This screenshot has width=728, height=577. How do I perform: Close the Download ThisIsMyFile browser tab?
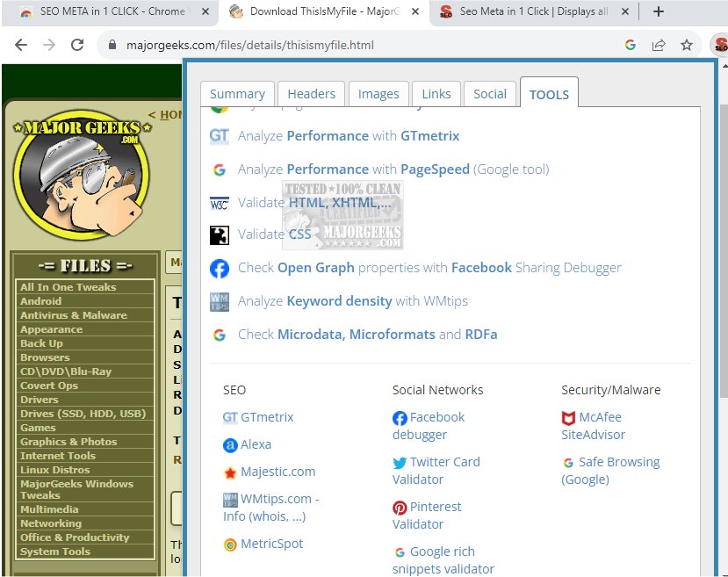415,11
